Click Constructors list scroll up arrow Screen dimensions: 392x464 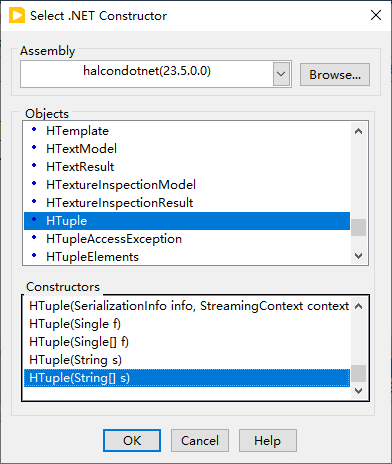tap(359, 306)
